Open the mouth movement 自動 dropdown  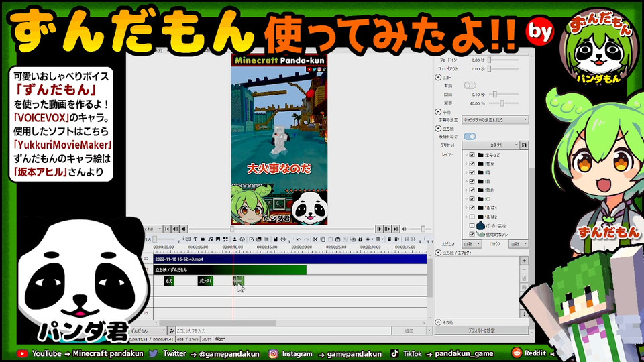[x=519, y=244]
